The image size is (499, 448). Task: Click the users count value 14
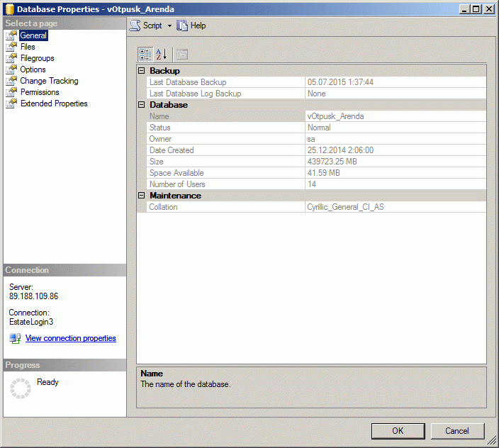point(312,184)
